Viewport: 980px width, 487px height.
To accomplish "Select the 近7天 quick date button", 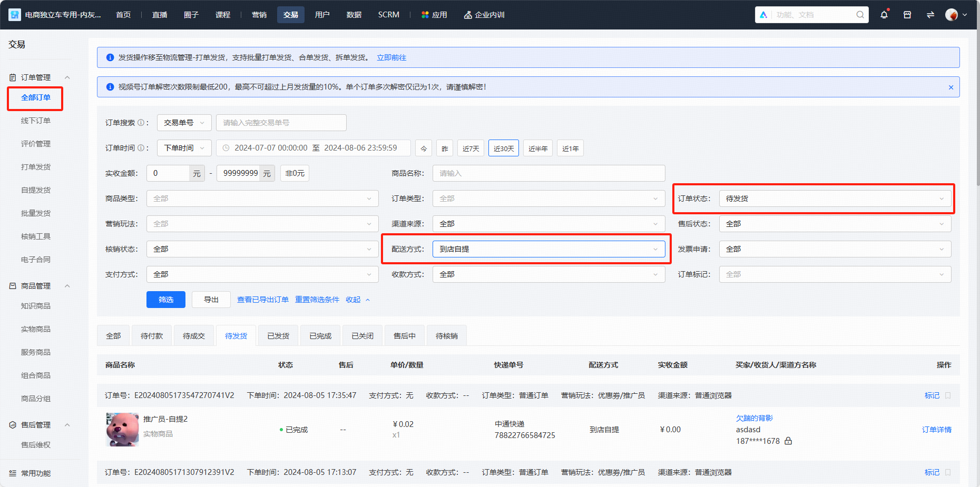I will coord(471,148).
